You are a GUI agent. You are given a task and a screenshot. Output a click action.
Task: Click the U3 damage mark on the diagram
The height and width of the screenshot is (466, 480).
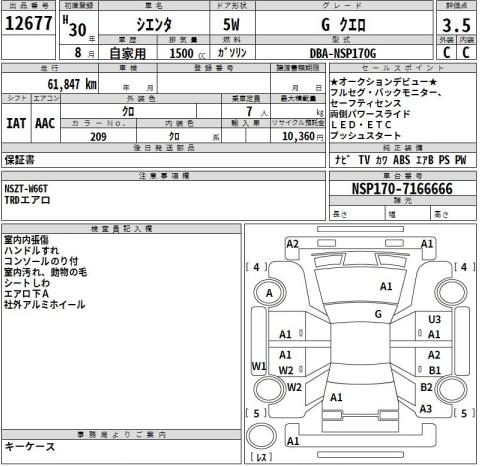tap(434, 320)
